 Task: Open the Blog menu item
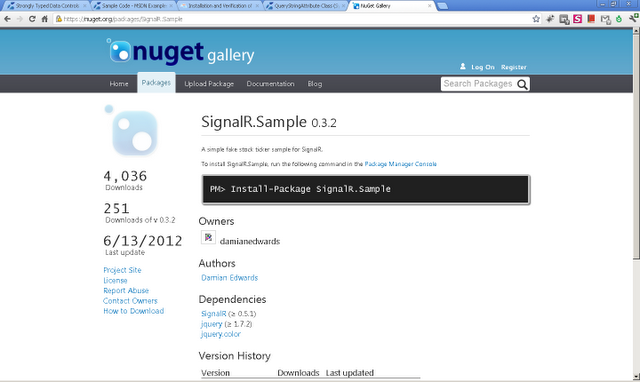tap(315, 84)
